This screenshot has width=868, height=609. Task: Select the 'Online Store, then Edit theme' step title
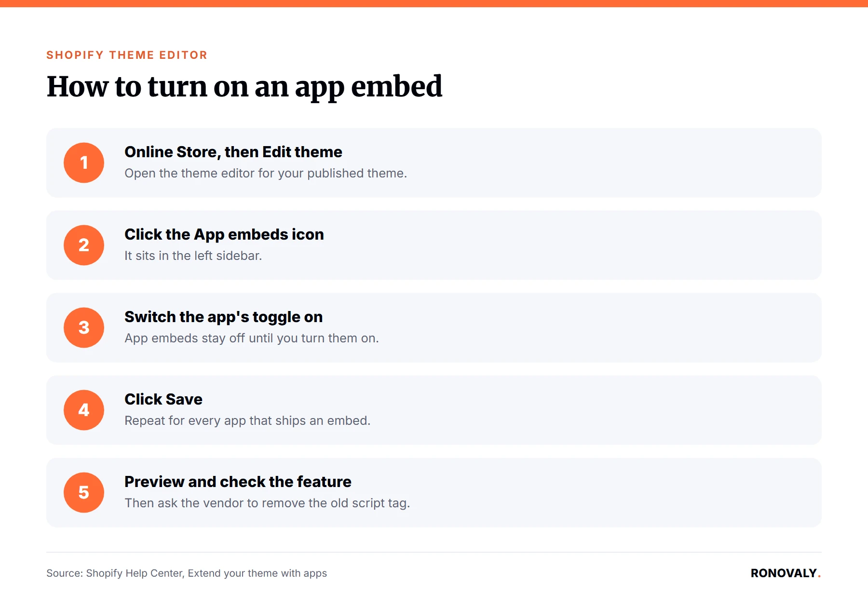(x=233, y=152)
